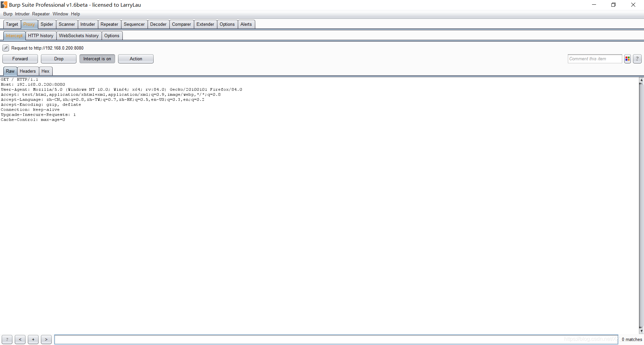The width and height of the screenshot is (644, 345).
Task: Open the Burp menu
Action: tap(8, 14)
